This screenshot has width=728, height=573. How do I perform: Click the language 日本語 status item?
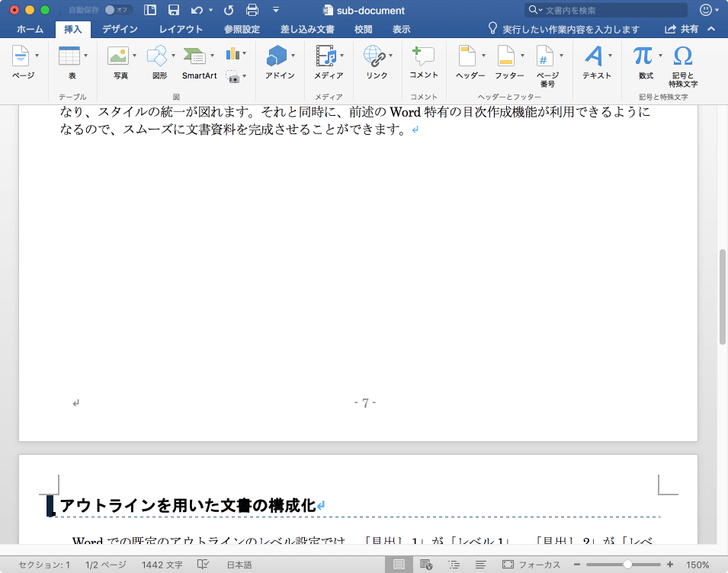tap(239, 565)
